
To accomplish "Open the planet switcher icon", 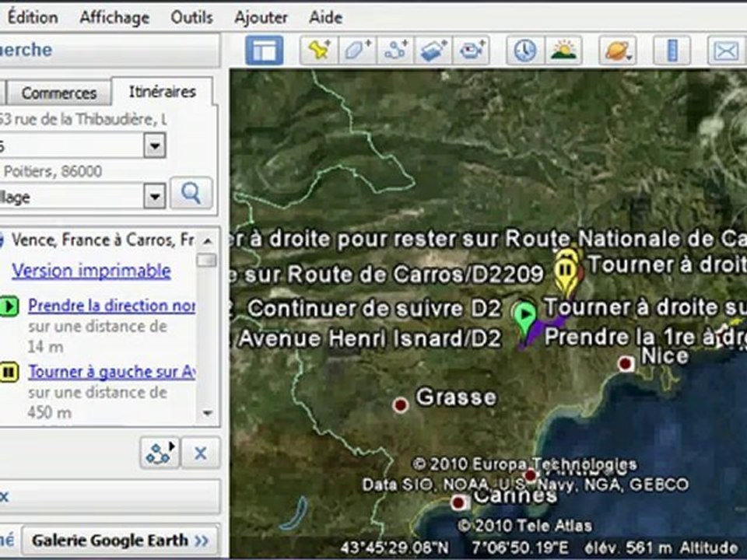I will point(618,51).
